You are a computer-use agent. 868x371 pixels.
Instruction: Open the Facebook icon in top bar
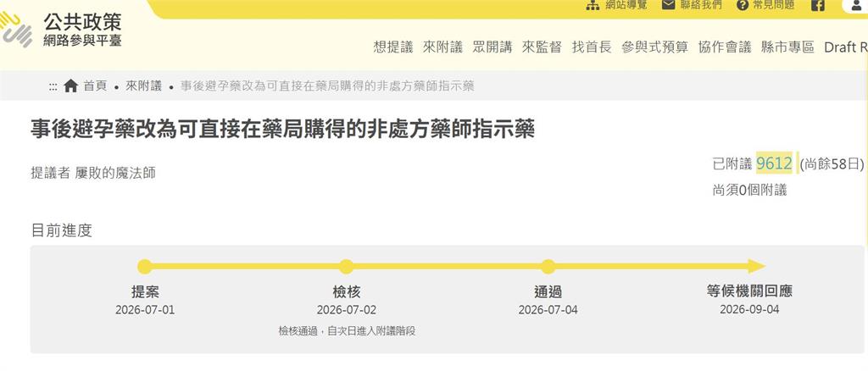coord(818,5)
